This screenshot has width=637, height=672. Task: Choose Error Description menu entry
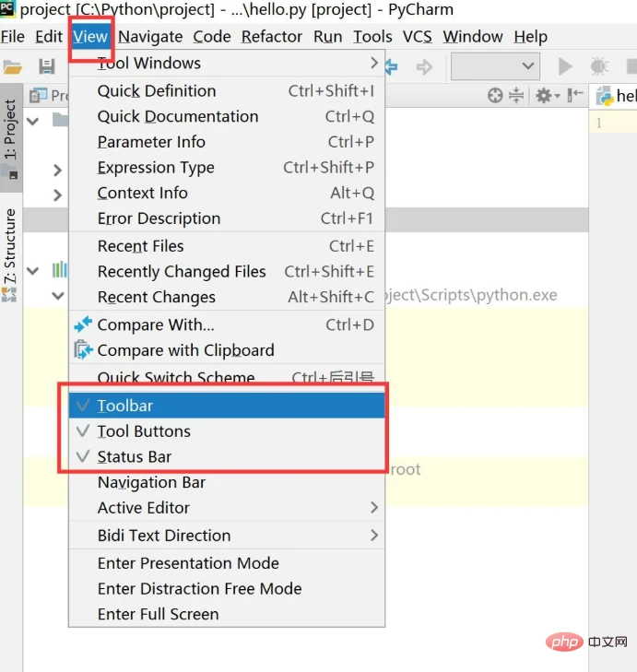227,218
